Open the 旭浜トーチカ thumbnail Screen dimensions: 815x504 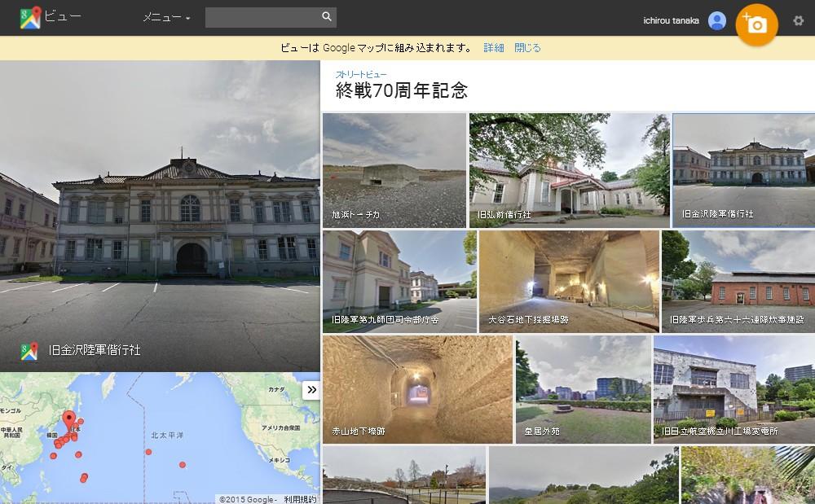click(394, 170)
